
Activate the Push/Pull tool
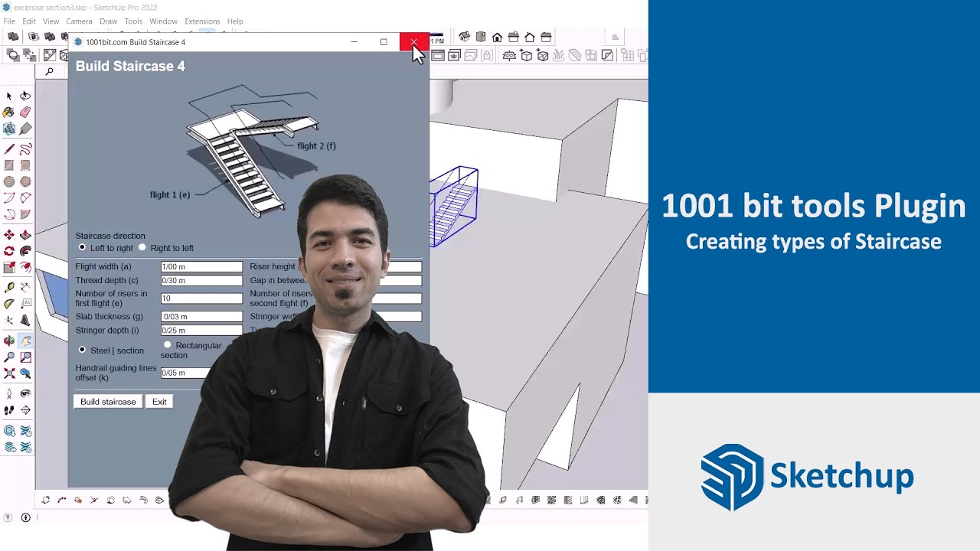(x=25, y=235)
